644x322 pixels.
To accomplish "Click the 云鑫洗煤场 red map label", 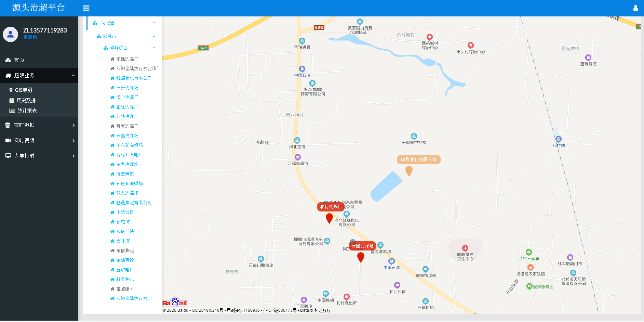I will (x=362, y=246).
